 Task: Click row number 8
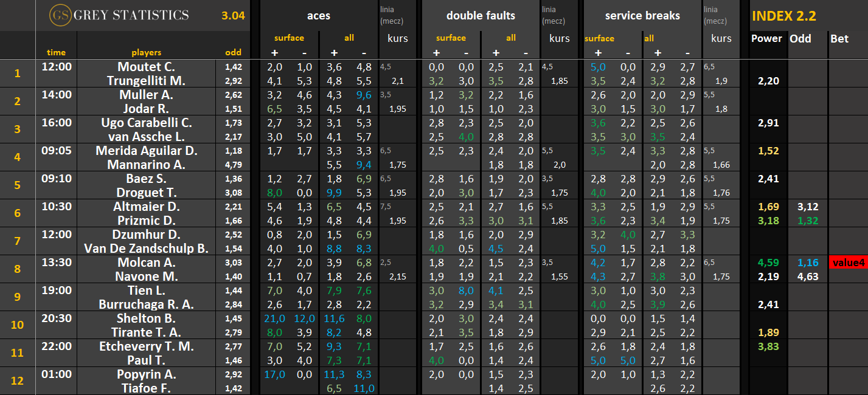pyautogui.click(x=17, y=269)
